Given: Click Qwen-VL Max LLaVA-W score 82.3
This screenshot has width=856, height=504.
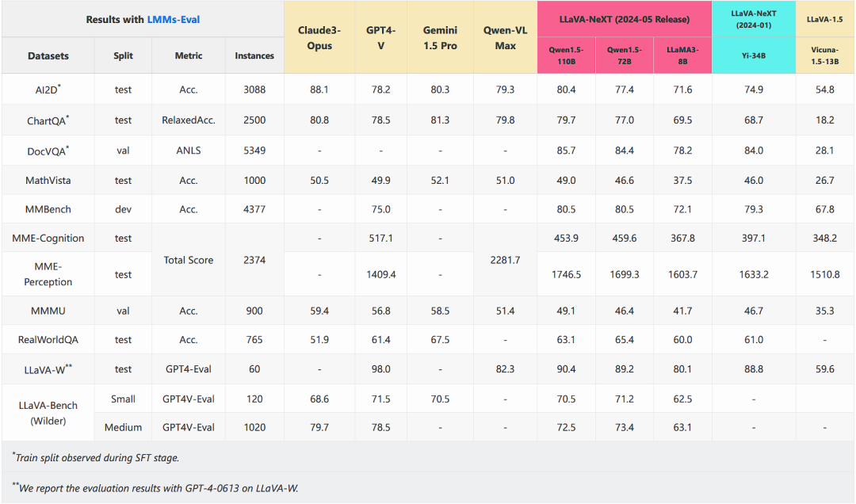Looking at the screenshot, I should pos(505,369).
